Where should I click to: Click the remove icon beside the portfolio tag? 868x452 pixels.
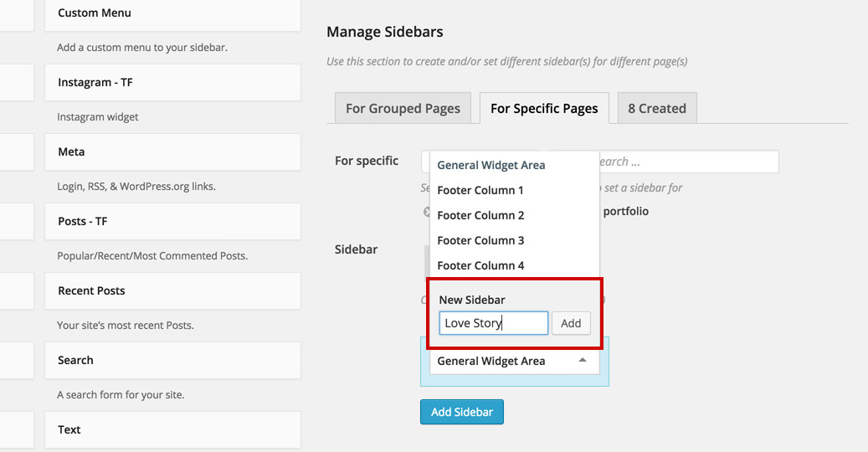point(426,212)
